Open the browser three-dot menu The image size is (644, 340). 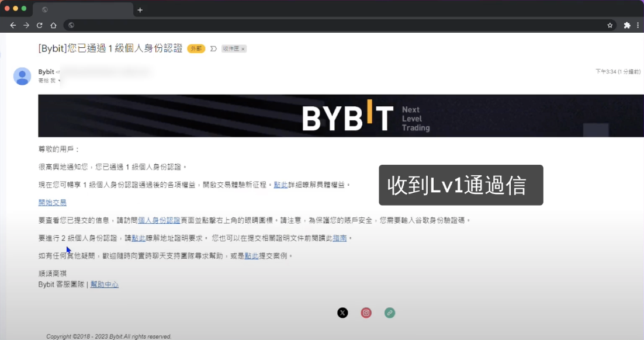(638, 26)
